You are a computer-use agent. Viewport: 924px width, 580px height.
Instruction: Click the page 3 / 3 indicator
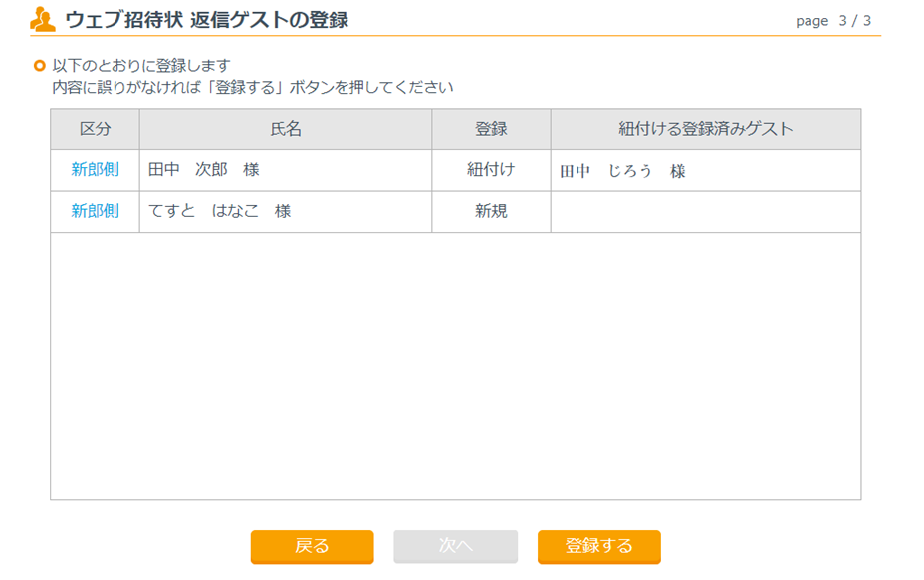coord(833,21)
